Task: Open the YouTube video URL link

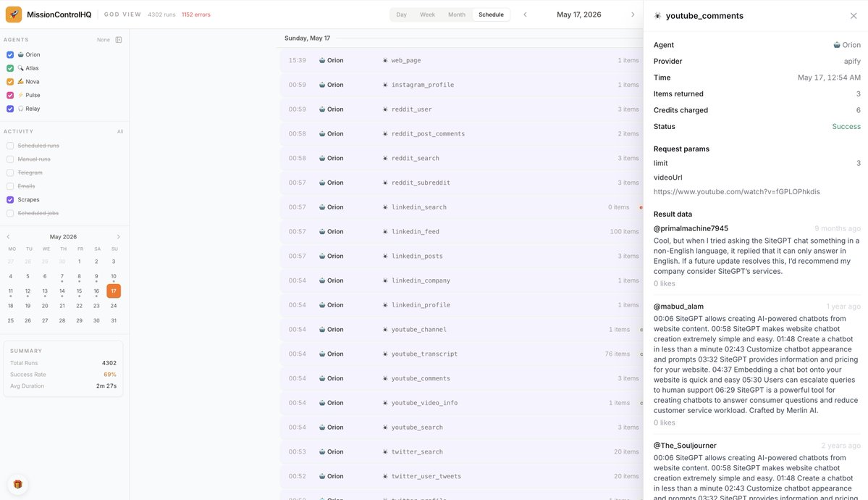Action: pos(736,192)
